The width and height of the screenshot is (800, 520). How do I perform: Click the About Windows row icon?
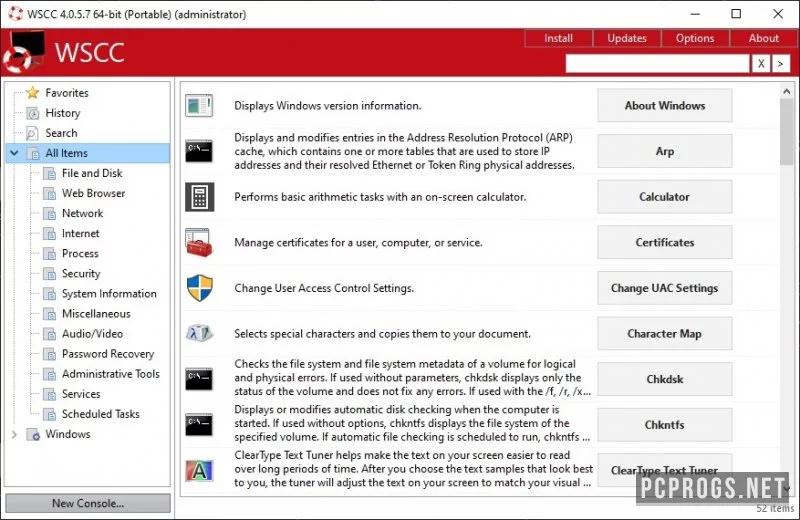click(199, 106)
